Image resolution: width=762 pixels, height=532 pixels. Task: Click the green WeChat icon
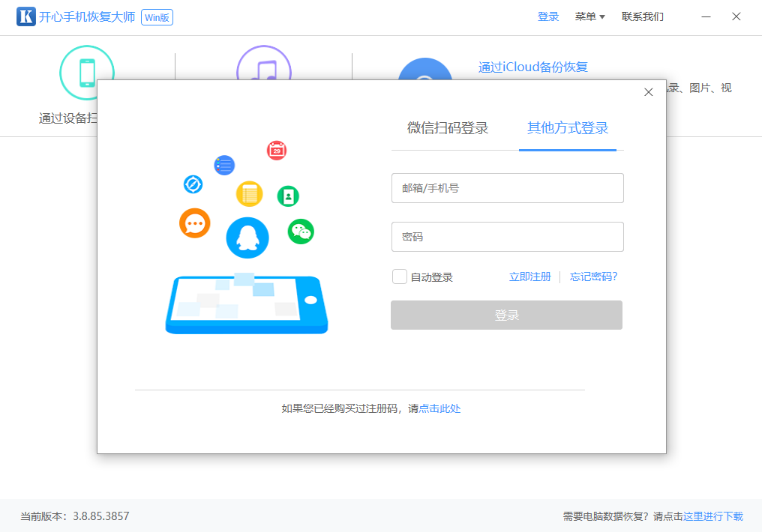tap(301, 232)
